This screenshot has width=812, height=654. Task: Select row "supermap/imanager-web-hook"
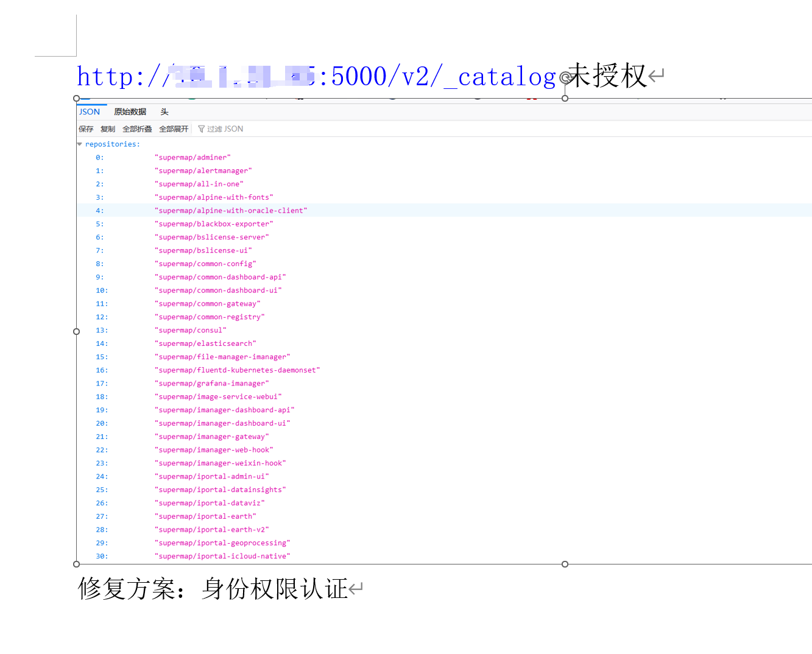click(x=444, y=450)
